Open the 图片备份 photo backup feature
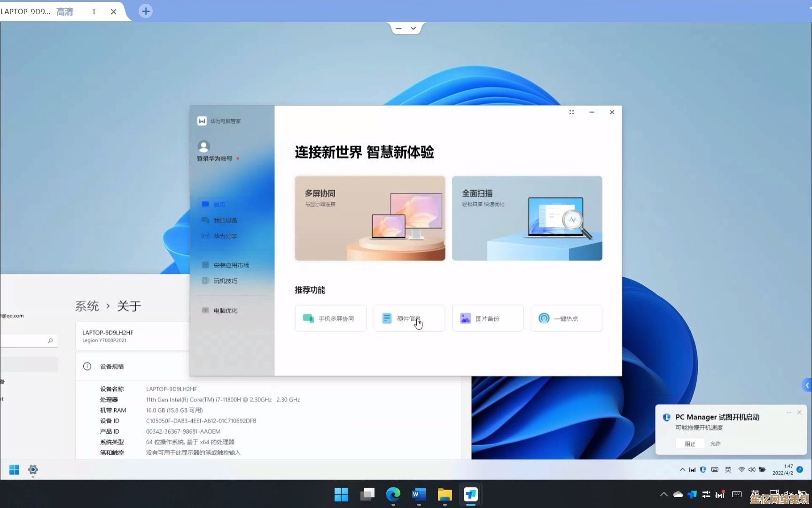Image resolution: width=812 pixels, height=508 pixels. pyautogui.click(x=487, y=318)
